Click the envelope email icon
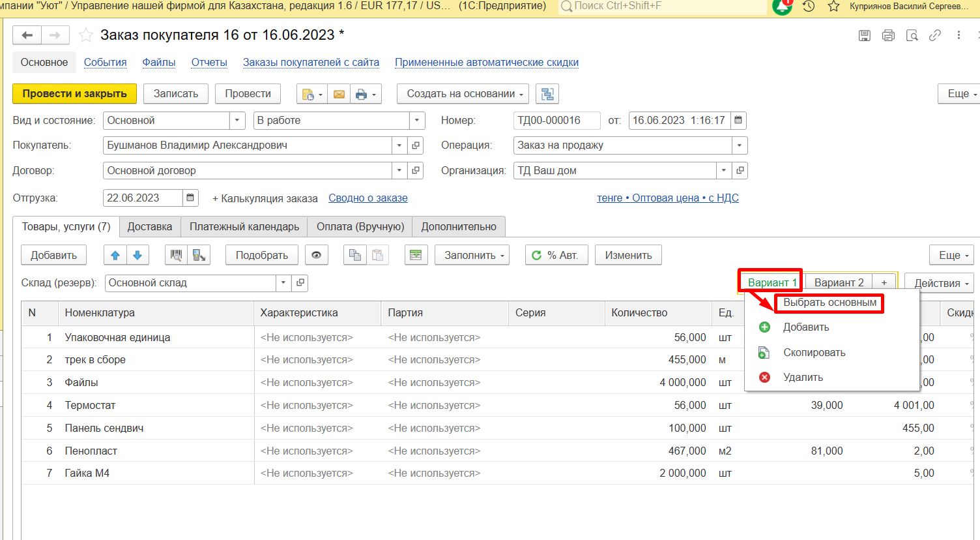Screen dimensions: 980x540 (x=339, y=95)
